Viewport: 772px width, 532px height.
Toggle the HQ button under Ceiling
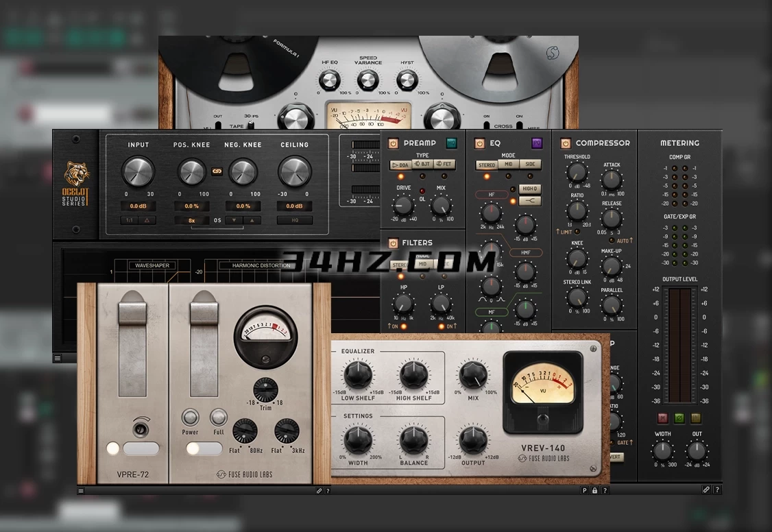point(294,221)
